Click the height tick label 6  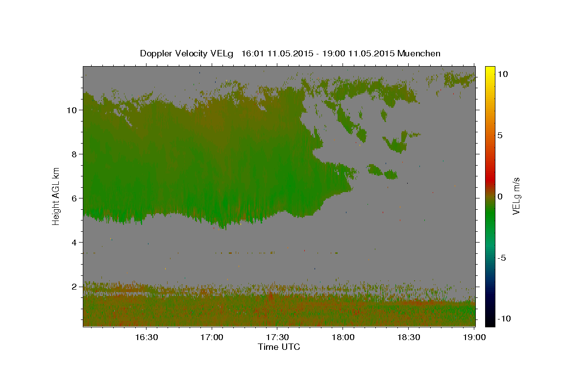pos(74,198)
